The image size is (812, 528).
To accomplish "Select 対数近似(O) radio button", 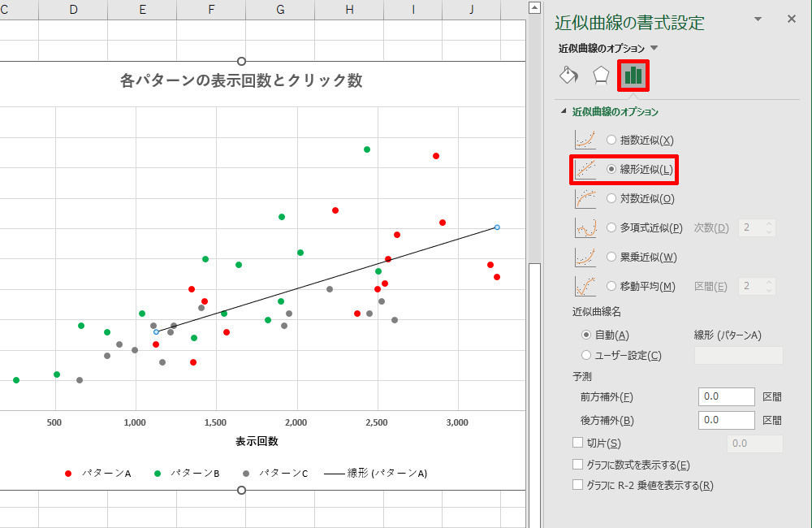I will click(611, 198).
